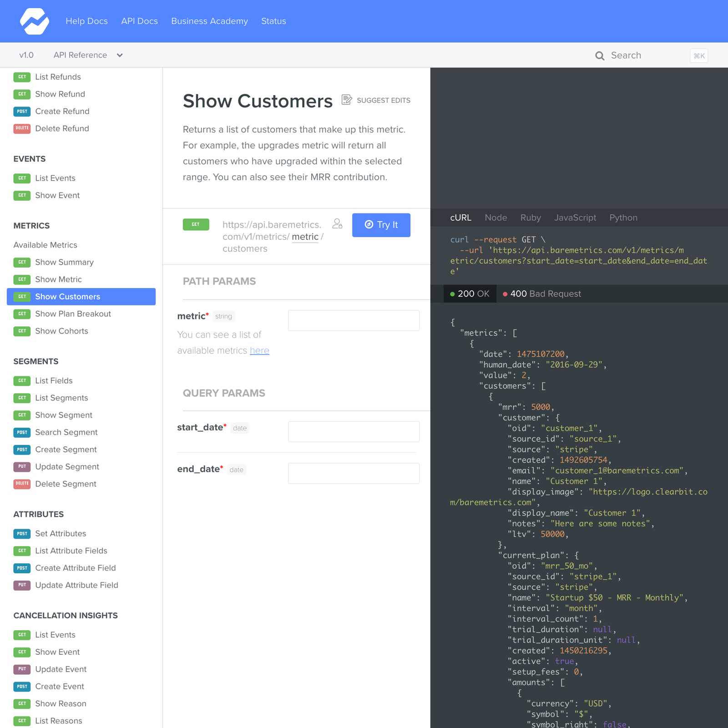Screen dimensions: 728x728
Task: Expand the API Reference dropdown
Action: (x=88, y=55)
